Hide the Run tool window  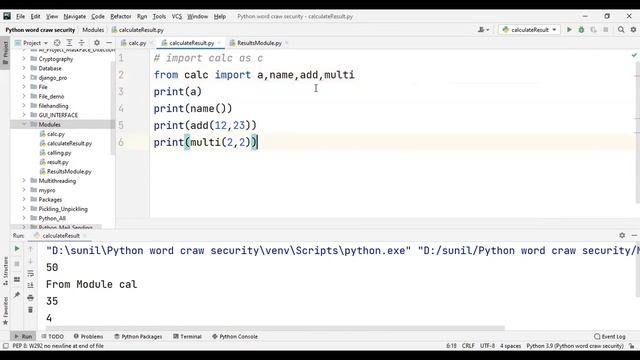click(x=634, y=236)
